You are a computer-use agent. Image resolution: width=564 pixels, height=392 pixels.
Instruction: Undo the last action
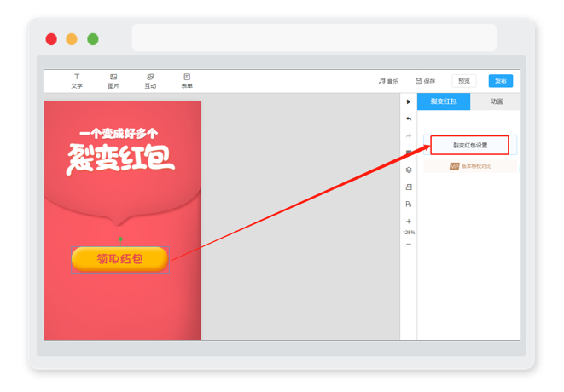409,118
